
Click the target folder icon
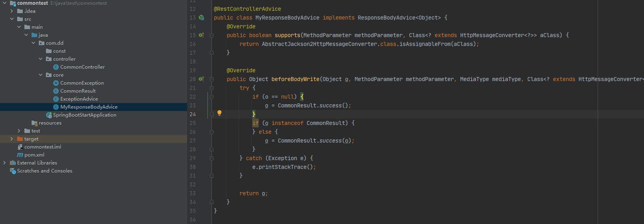pos(20,139)
